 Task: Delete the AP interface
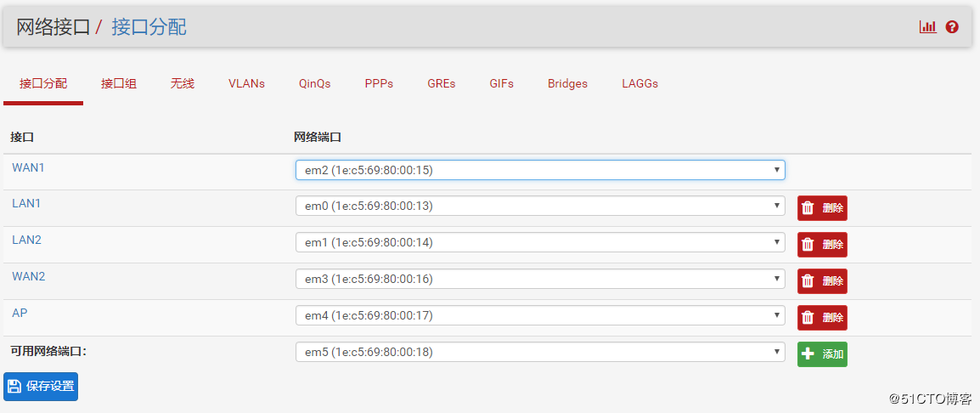(822, 318)
